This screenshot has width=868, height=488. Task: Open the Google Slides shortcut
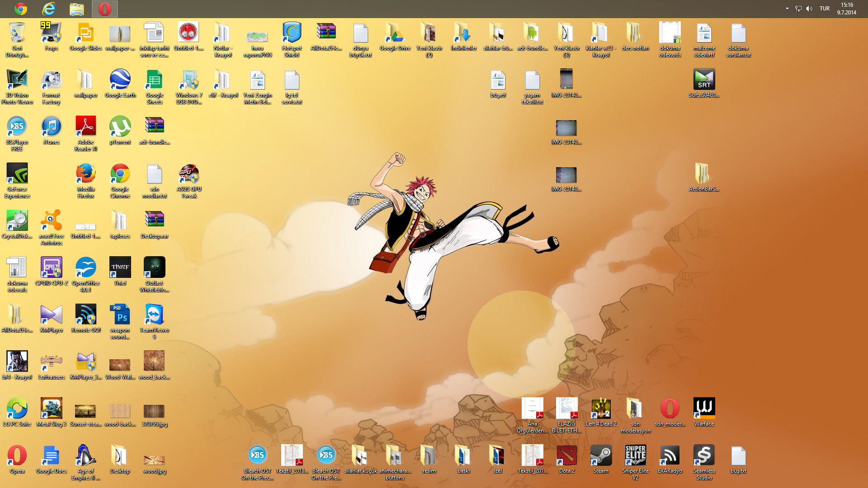point(85,37)
